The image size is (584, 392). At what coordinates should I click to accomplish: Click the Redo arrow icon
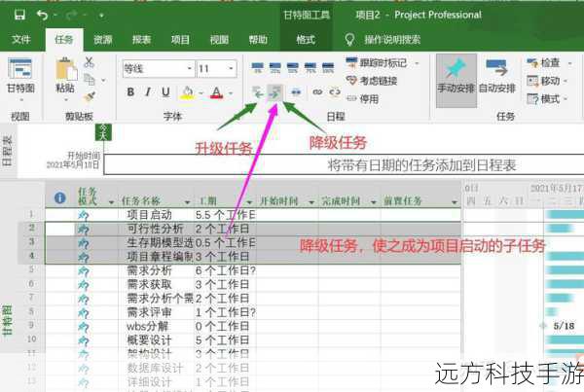click(x=71, y=15)
